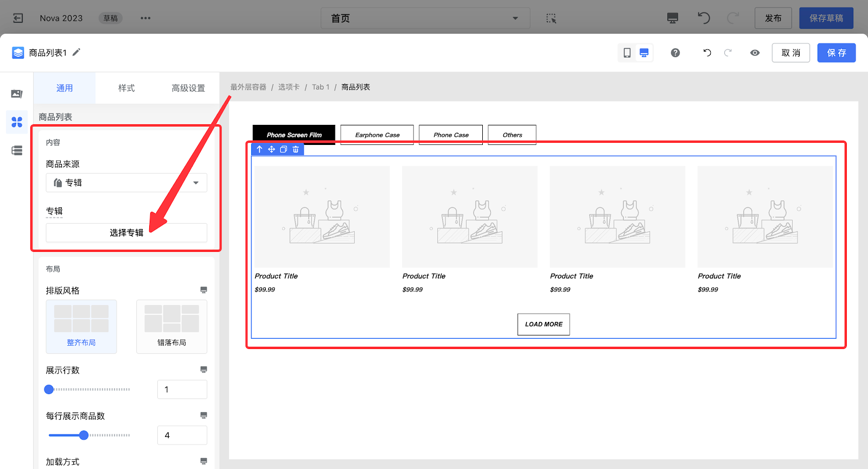Open the layers list sidebar icon
Screen dimensions: 868x469
[x=17, y=150]
